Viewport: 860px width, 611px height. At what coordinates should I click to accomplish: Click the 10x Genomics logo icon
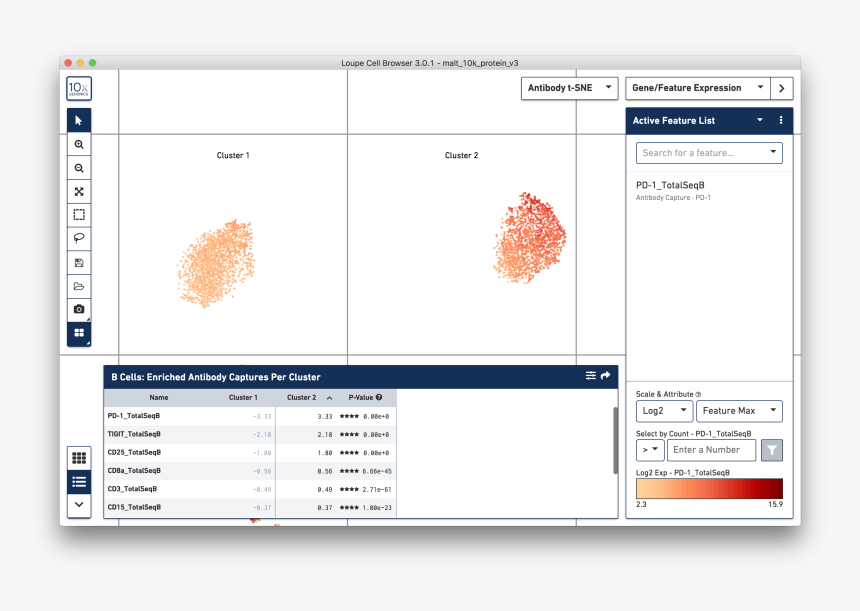point(79,88)
